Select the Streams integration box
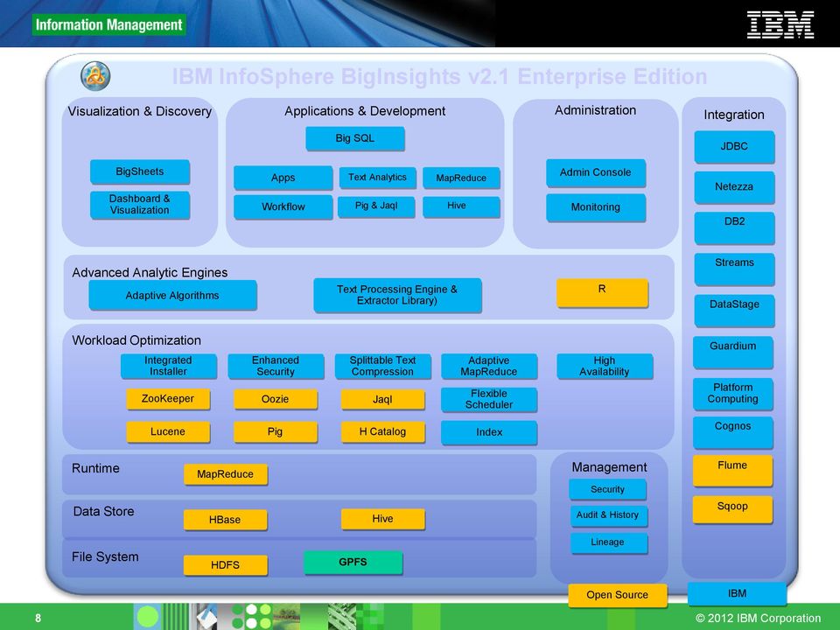The image size is (840, 630). tap(734, 269)
